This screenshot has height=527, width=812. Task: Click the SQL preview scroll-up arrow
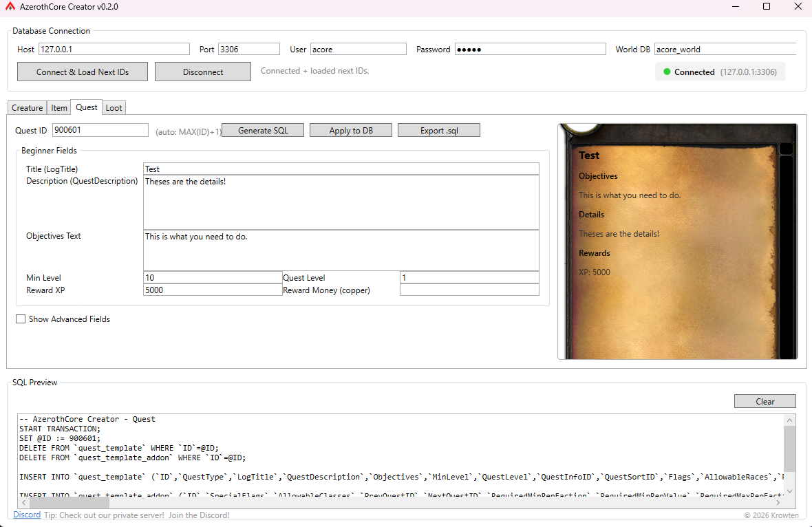(789, 420)
